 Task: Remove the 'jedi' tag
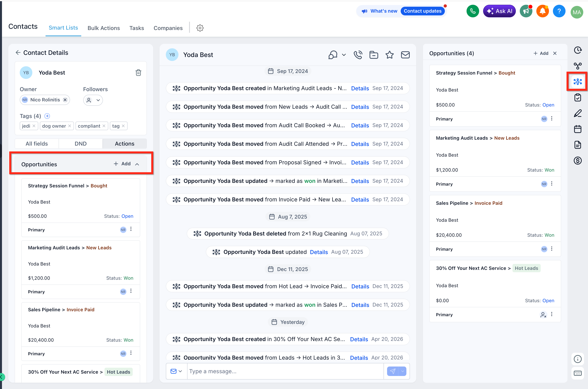coord(34,126)
